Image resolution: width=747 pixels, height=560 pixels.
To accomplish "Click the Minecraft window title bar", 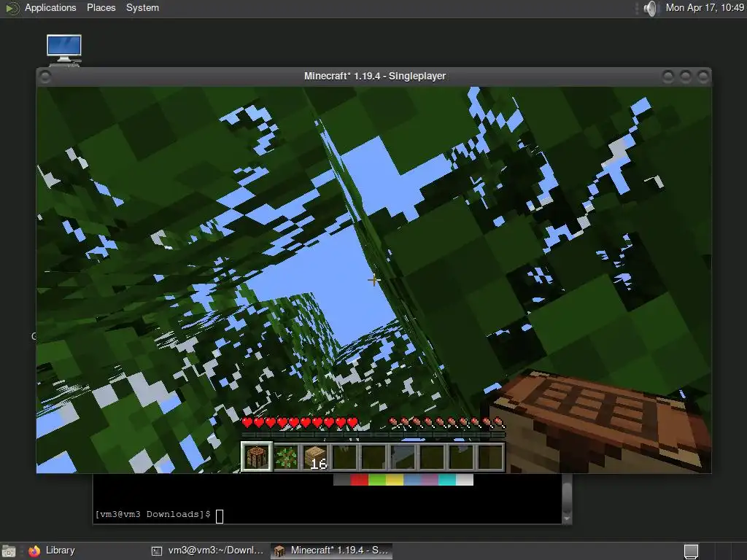I will [x=374, y=76].
